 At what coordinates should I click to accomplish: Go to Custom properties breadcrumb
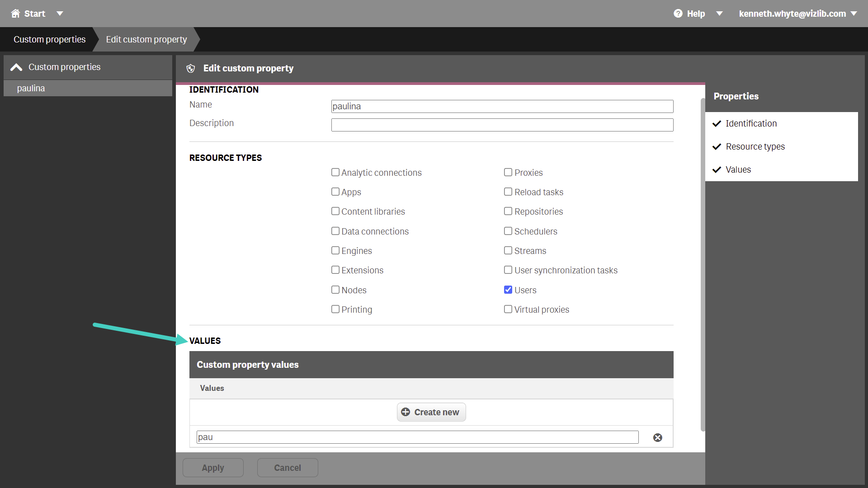[49, 39]
